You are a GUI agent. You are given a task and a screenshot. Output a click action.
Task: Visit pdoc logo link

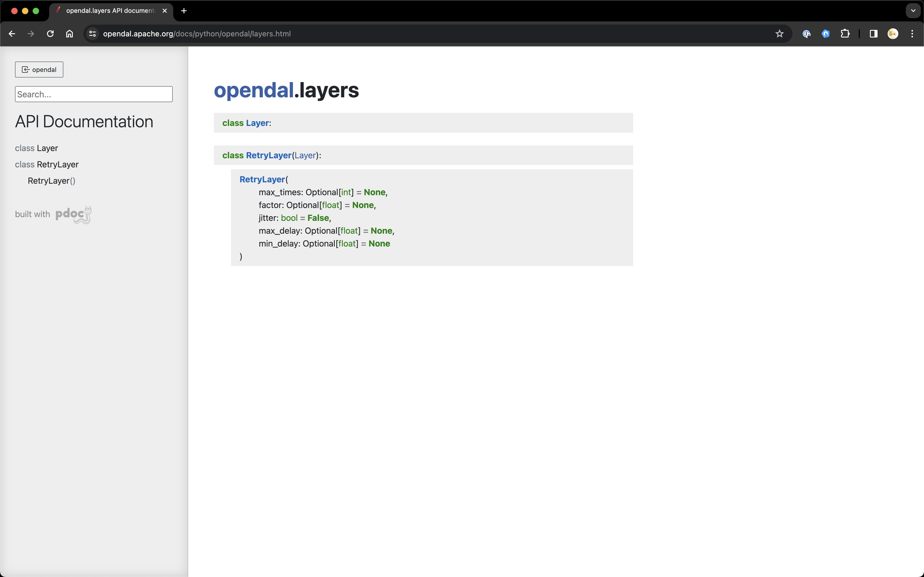(74, 214)
